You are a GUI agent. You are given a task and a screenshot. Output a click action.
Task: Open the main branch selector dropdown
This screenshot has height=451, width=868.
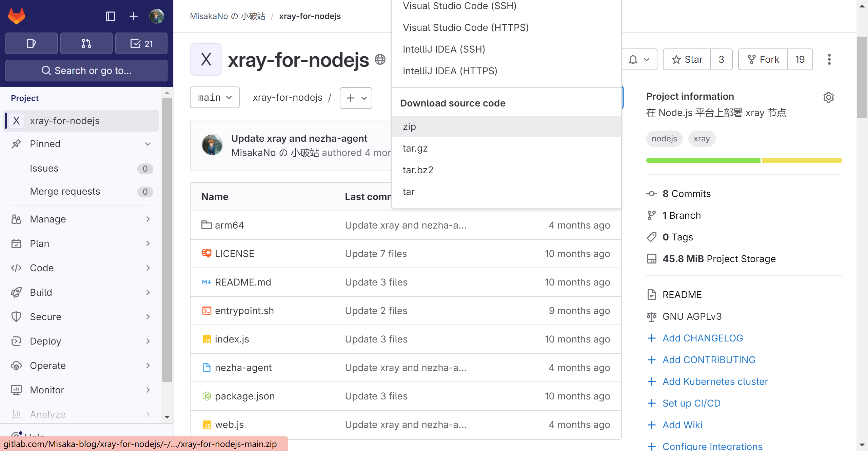pos(215,98)
